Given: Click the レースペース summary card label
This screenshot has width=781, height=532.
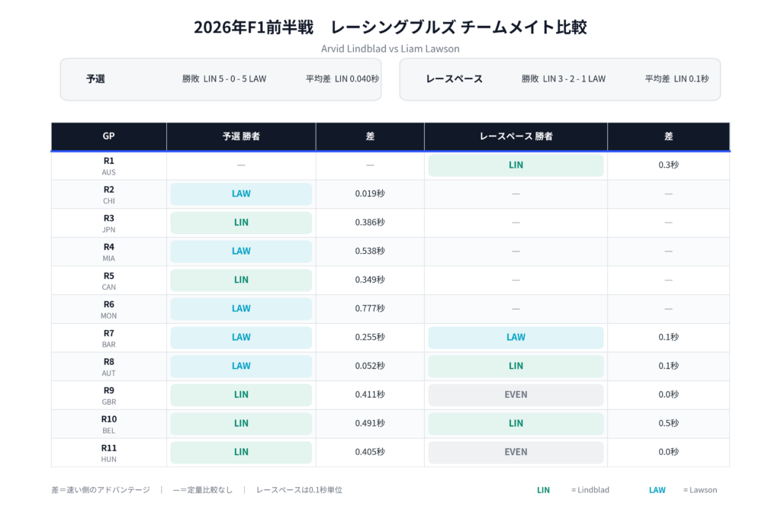Looking at the screenshot, I should click(455, 79).
